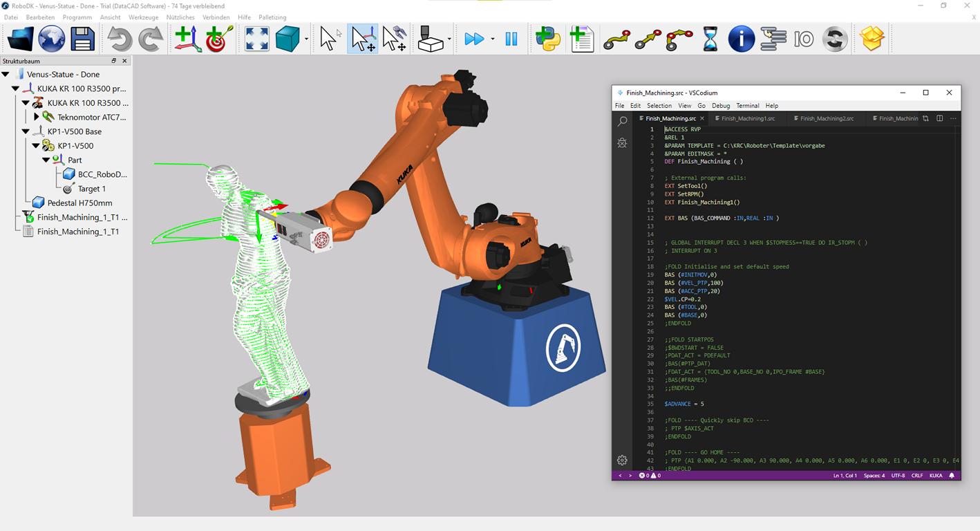This screenshot has height=531, width=980.
Task: Open the Werkzeuge menu
Action: tap(143, 17)
